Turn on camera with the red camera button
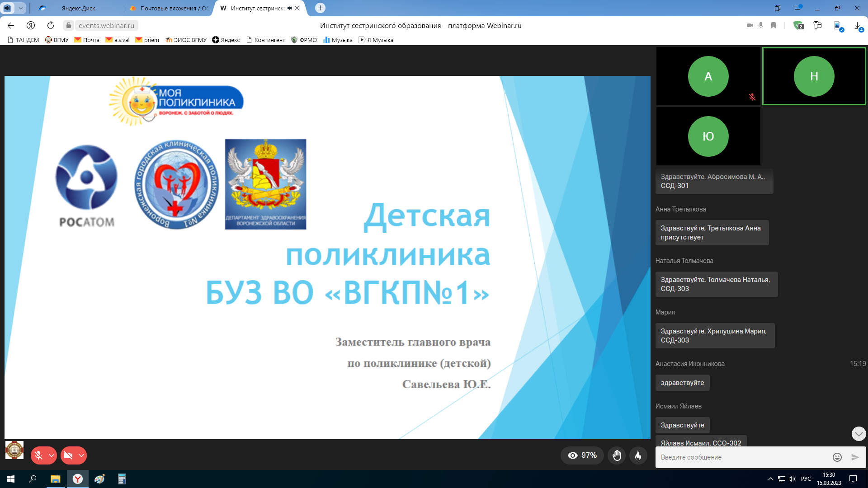This screenshot has width=868, height=488. point(68,455)
